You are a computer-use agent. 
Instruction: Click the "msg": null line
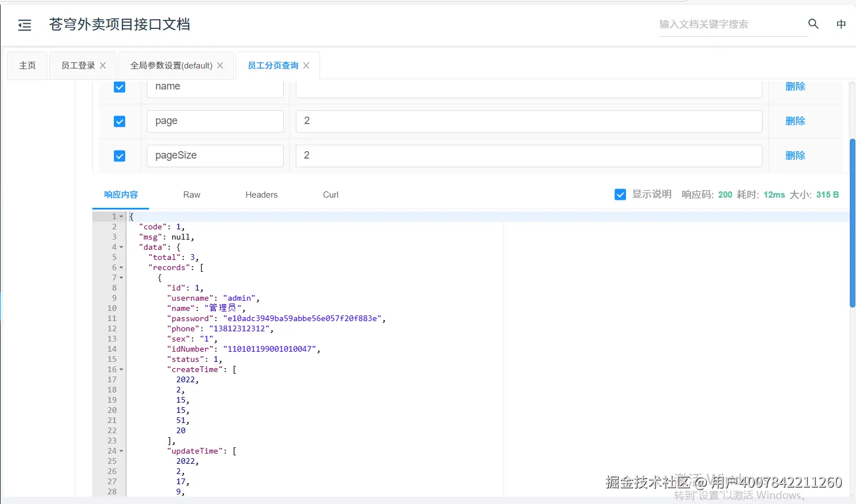point(167,237)
